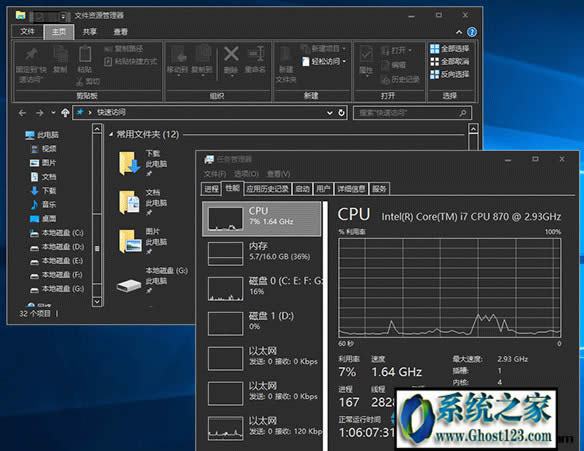Open 选项(O) menu in Task Manager
This screenshot has width=584, height=451.
(x=246, y=174)
